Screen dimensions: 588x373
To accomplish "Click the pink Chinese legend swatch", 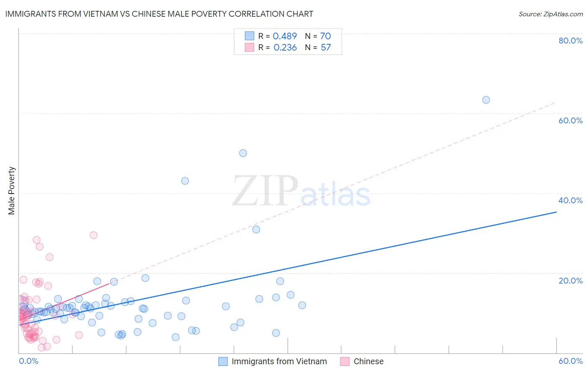I will 345,361.
